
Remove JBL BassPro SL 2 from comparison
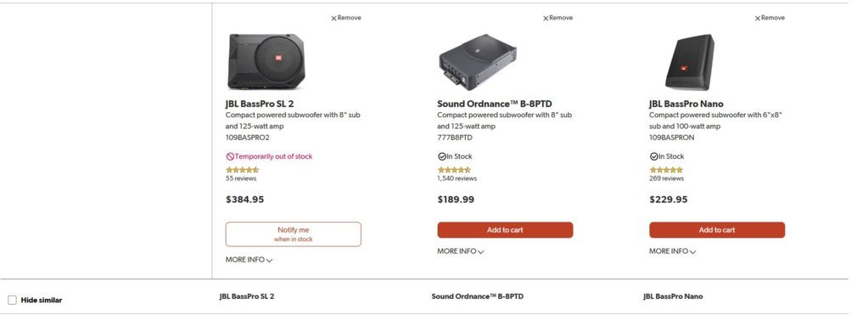346,18
